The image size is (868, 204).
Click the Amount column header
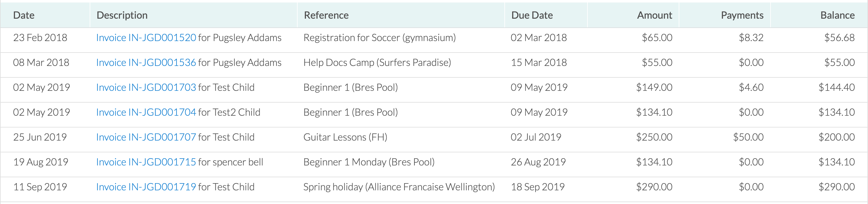pos(654,15)
